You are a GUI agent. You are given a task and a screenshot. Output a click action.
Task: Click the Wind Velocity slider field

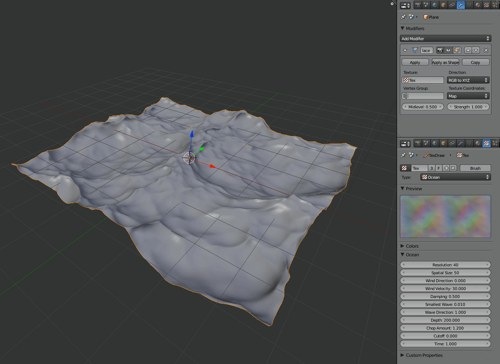click(x=445, y=288)
